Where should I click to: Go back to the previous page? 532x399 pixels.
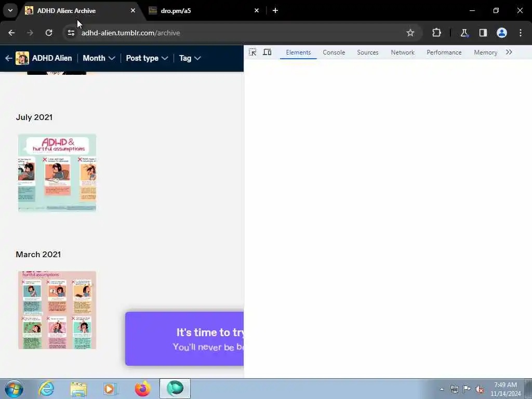click(x=11, y=33)
